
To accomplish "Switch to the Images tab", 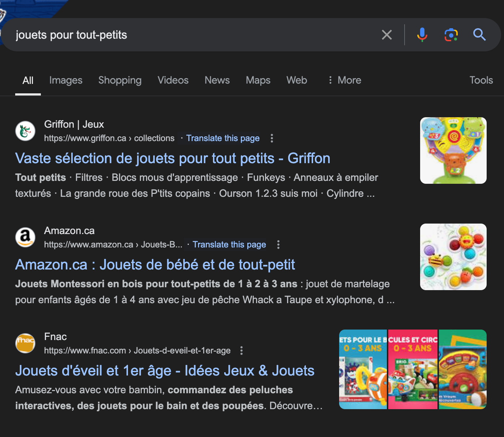I will pyautogui.click(x=66, y=80).
